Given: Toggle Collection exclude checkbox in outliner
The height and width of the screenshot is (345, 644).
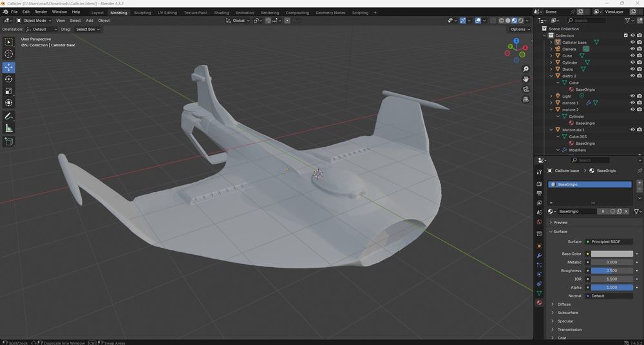Looking at the screenshot, I should click(625, 36).
